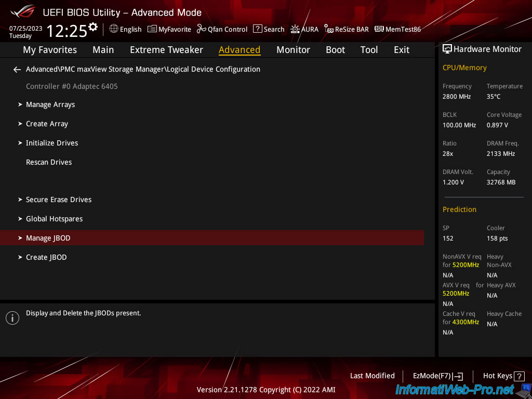Switch to EzMode(F7)
Image resolution: width=532 pixels, height=399 pixels.
437,376
